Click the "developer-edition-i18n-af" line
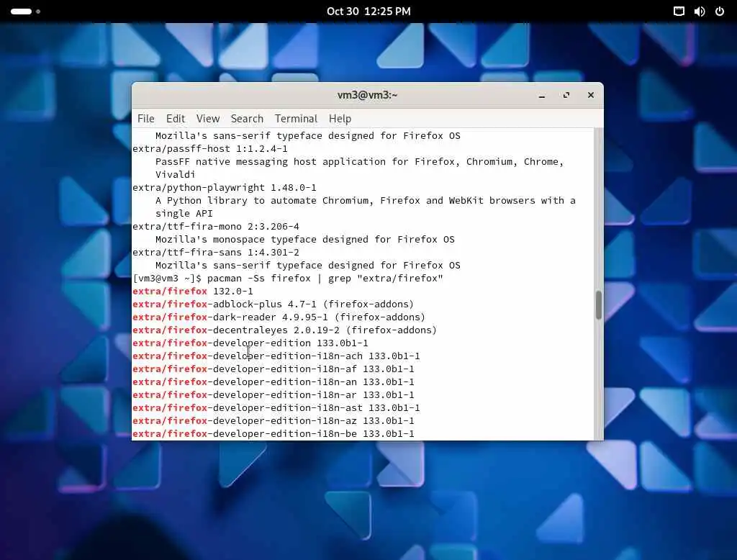 273,369
